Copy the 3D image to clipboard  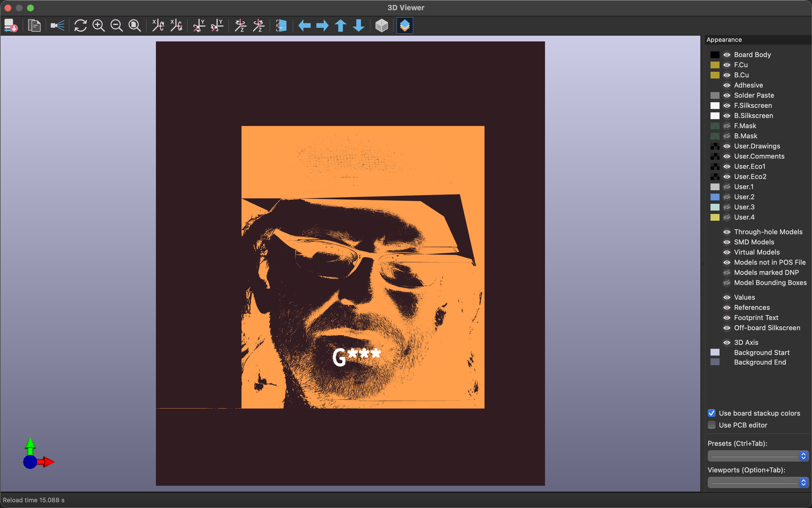pyautogui.click(x=33, y=25)
